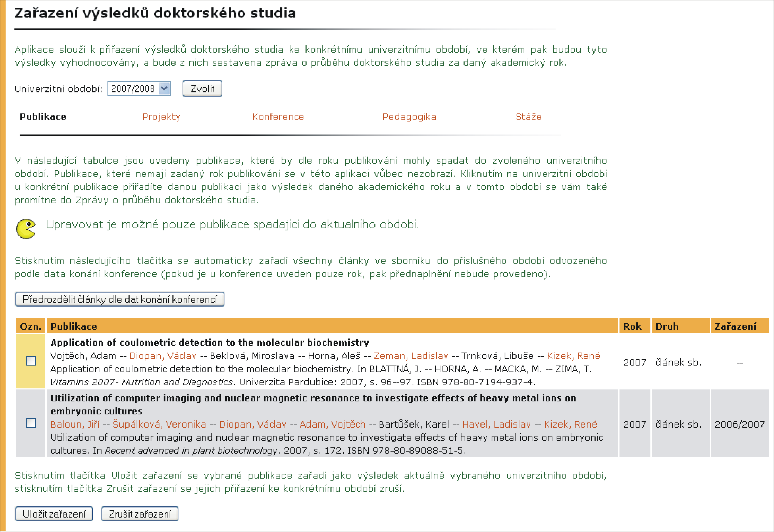Open the Stáže tab
Screen dimensions: 774x532
click(529, 117)
